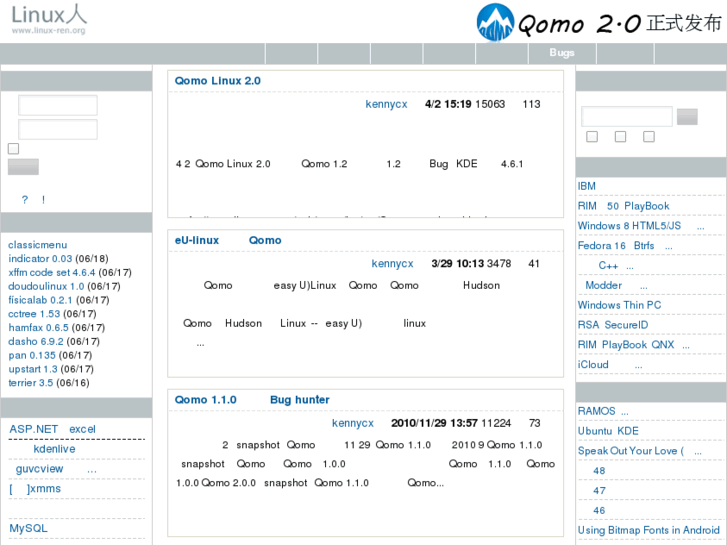Open the Fedora 16 Btrfs news link
Viewport: 727px width, 545px height.
point(625,246)
